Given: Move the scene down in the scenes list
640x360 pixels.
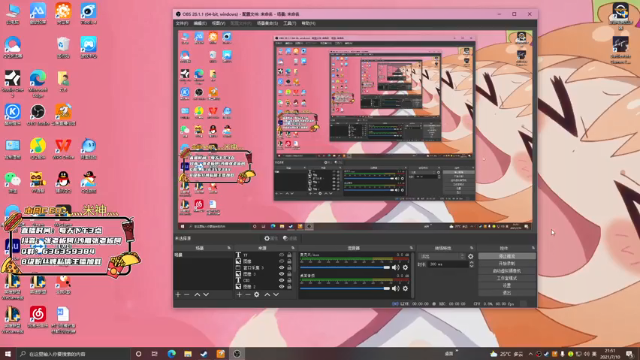Looking at the screenshot, I should coord(206,294).
